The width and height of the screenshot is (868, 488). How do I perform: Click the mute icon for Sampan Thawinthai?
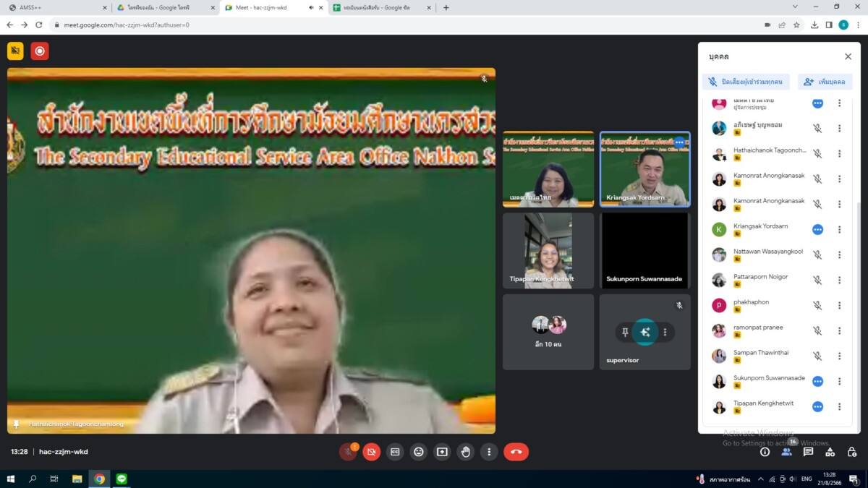(817, 356)
